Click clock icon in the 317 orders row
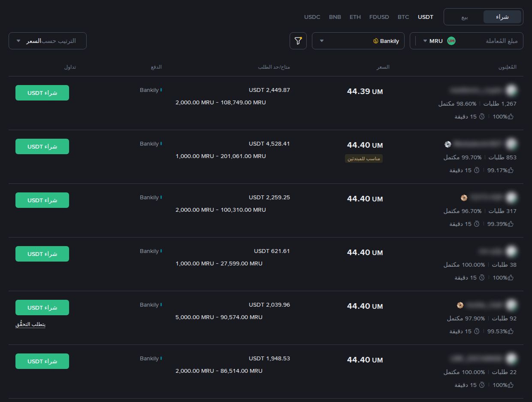The image size is (532, 402). coord(477,224)
